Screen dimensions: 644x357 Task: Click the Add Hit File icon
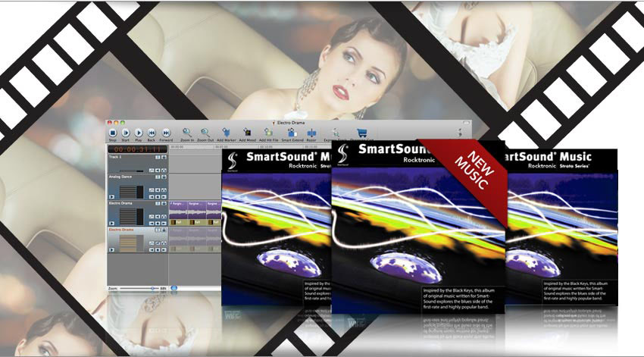(x=268, y=133)
